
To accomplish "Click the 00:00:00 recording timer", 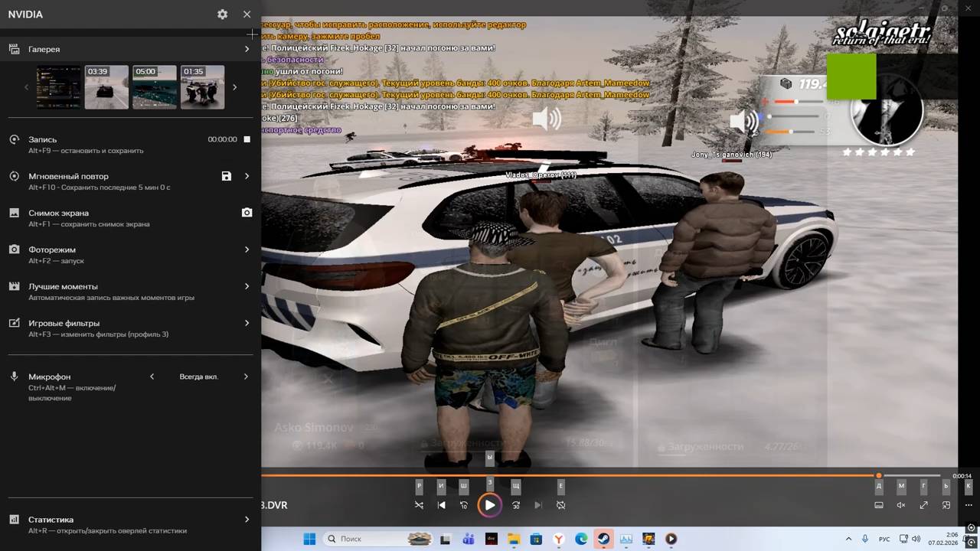I will coord(222,139).
